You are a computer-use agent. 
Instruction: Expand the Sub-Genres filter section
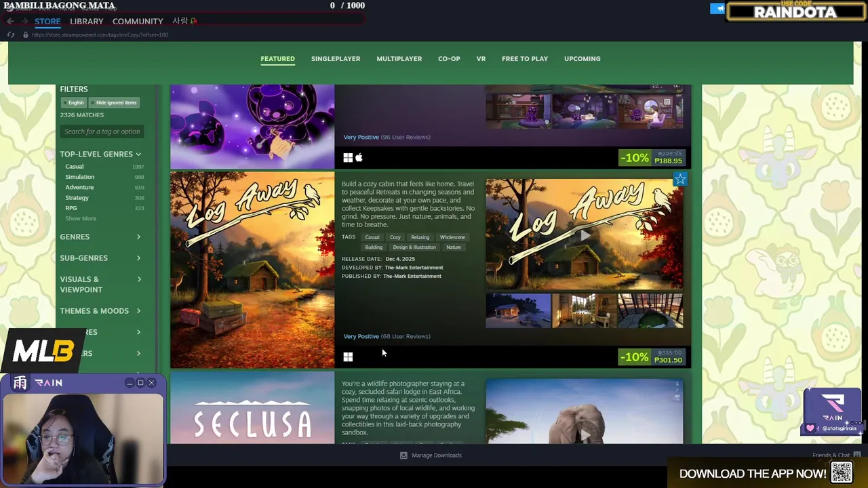click(100, 258)
